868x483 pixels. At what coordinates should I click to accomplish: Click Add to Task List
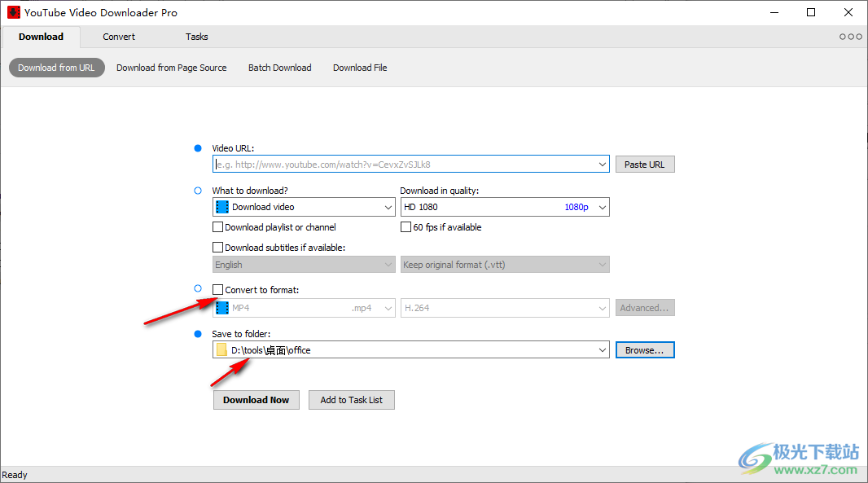point(352,400)
